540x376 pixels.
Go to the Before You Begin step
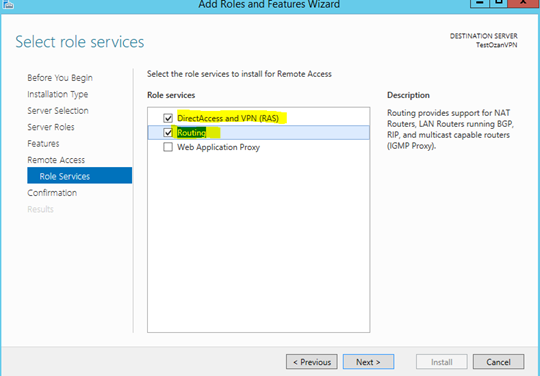tap(60, 78)
